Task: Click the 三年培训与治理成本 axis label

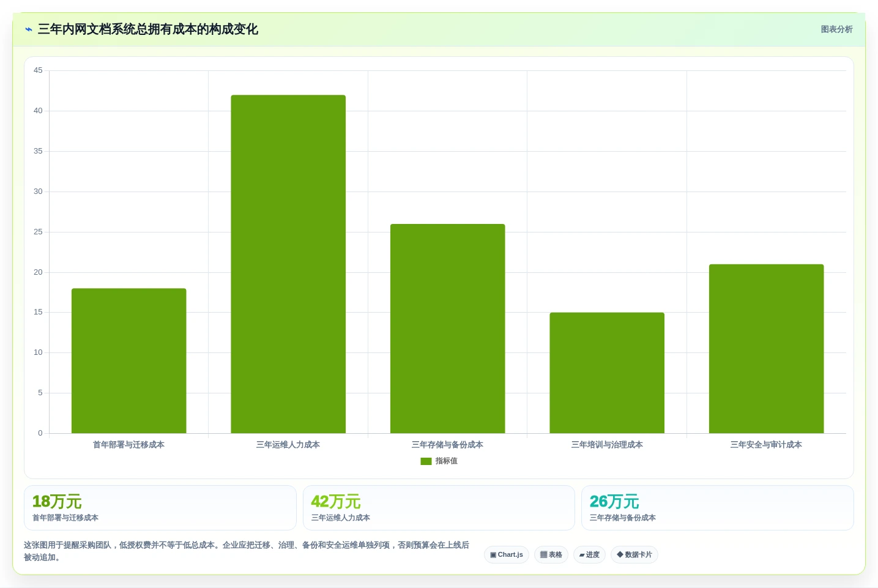Action: [x=607, y=445]
